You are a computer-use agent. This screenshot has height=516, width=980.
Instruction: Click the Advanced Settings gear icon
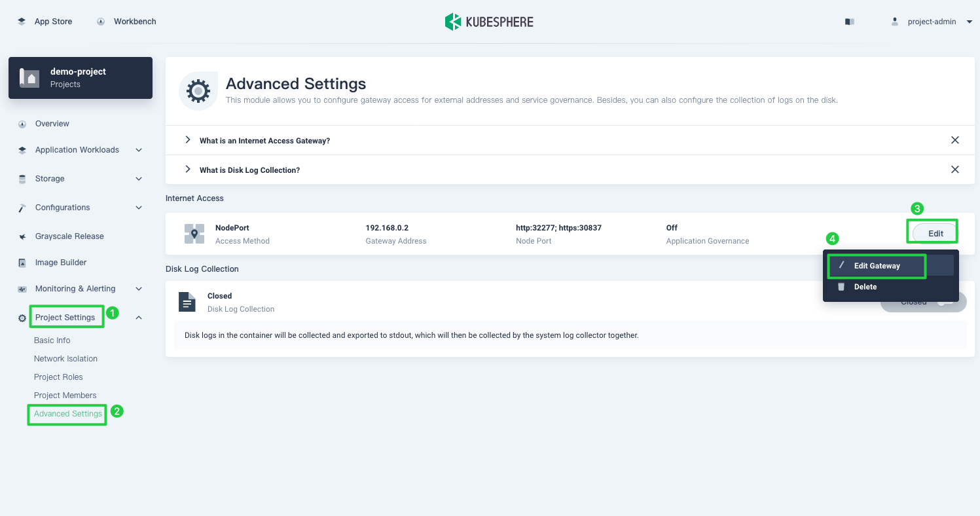click(x=198, y=90)
